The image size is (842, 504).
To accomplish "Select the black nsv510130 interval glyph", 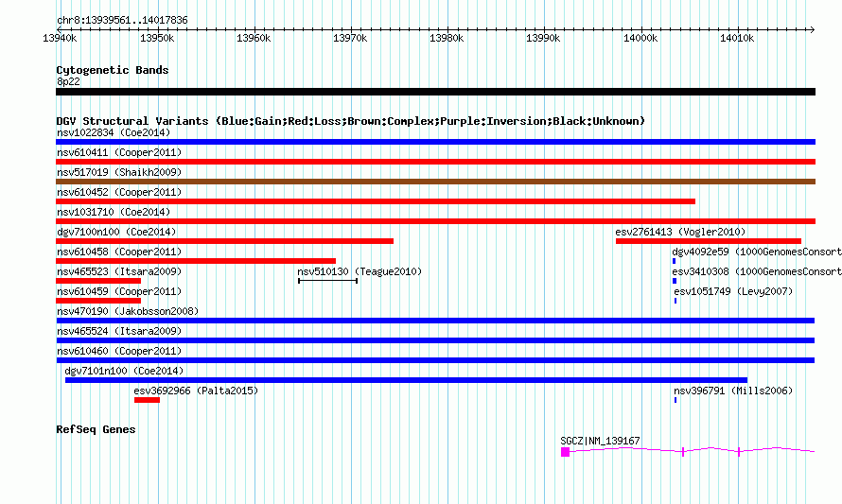I will pos(327,281).
